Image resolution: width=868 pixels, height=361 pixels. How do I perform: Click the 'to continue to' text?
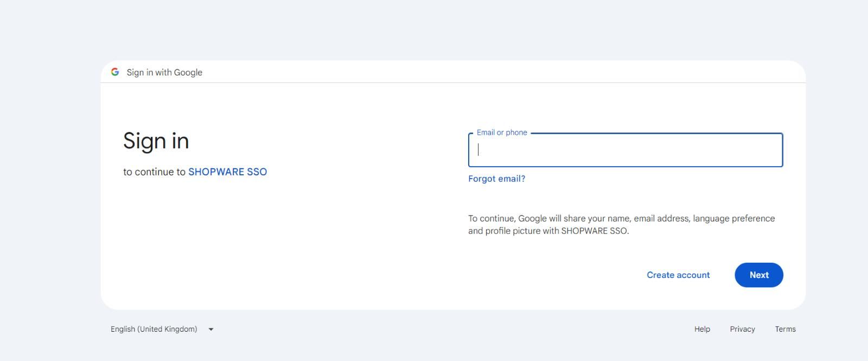point(154,172)
